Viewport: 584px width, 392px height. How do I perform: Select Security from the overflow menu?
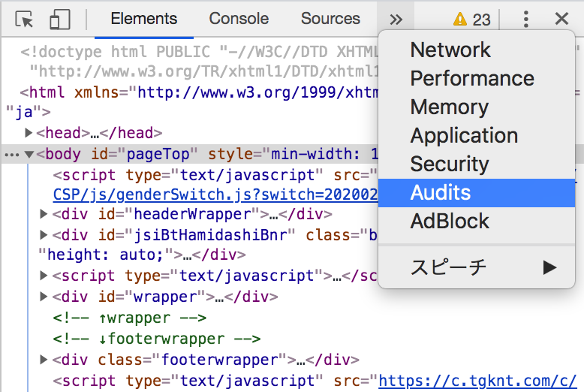point(477,164)
